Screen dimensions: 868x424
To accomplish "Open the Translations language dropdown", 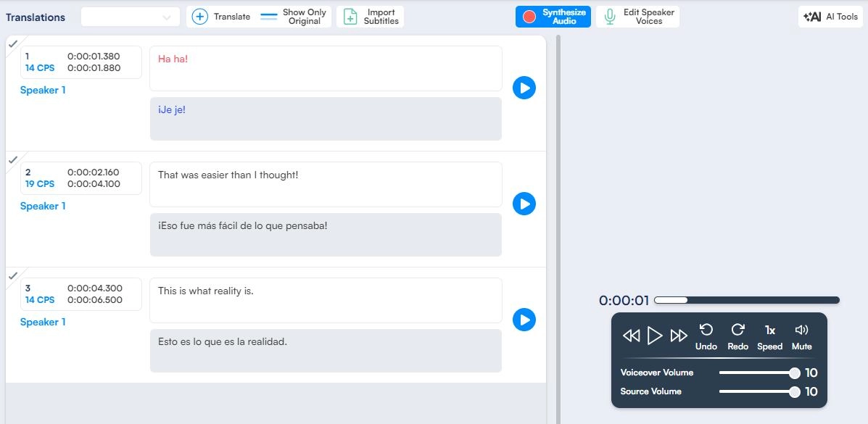I will tap(131, 17).
